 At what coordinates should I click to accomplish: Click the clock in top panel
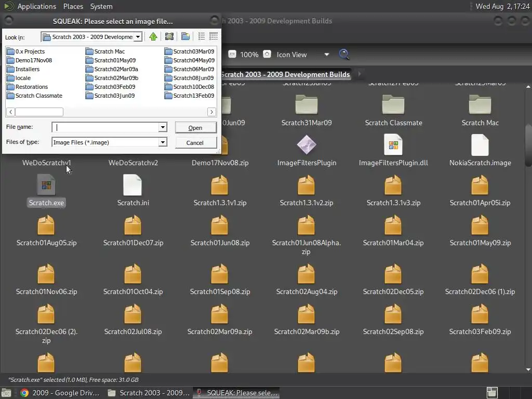[502, 6]
